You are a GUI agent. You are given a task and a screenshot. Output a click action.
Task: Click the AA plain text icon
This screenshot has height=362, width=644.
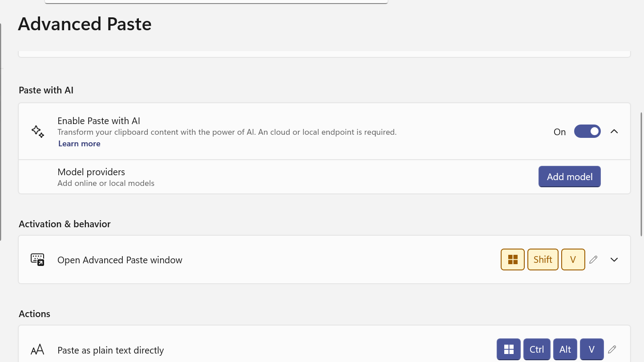point(37,350)
